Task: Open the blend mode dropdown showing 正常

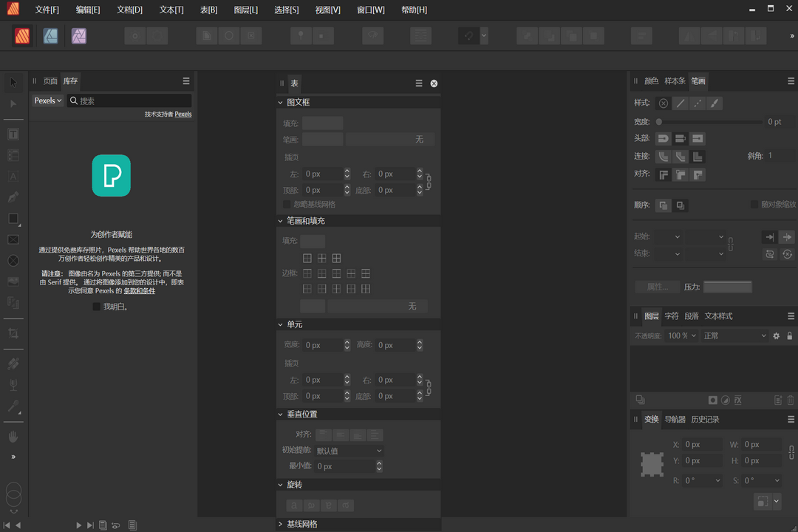Action: tap(734, 335)
